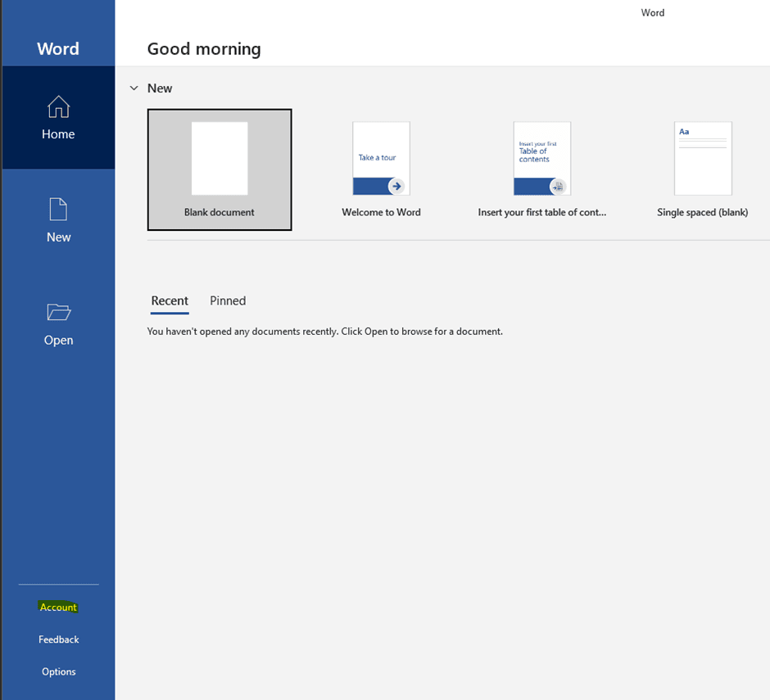Click the "Blank document" caption text

[x=220, y=212]
